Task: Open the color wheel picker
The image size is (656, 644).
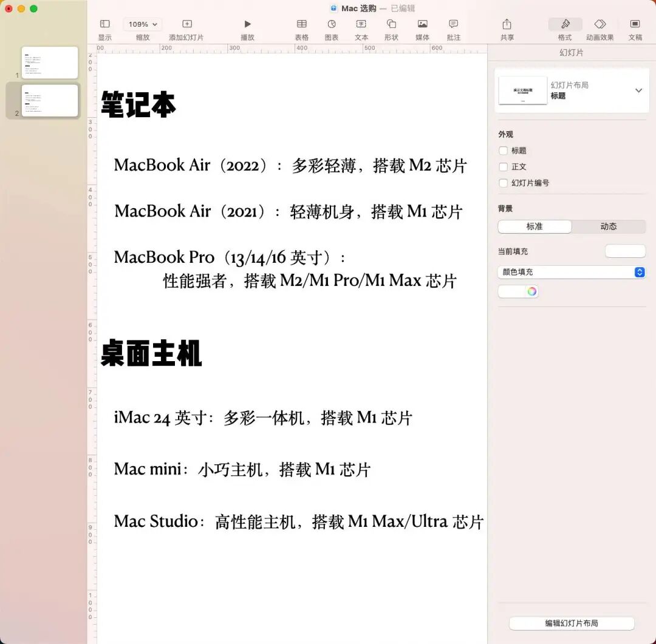Action: [x=531, y=291]
